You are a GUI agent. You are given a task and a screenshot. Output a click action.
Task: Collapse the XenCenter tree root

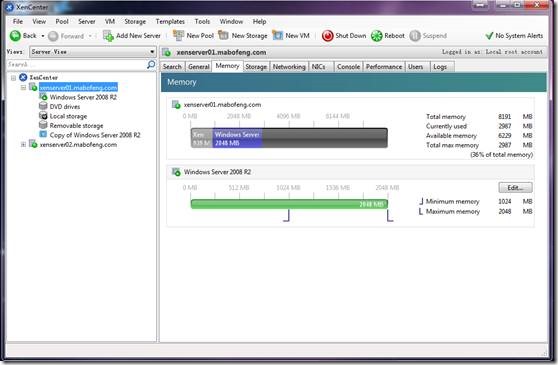[13, 78]
